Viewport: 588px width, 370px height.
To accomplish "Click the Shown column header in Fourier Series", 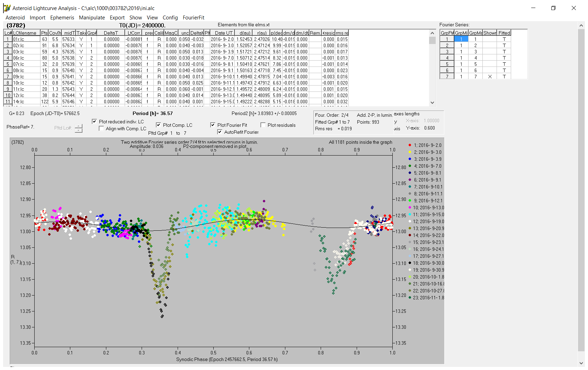I will (490, 33).
